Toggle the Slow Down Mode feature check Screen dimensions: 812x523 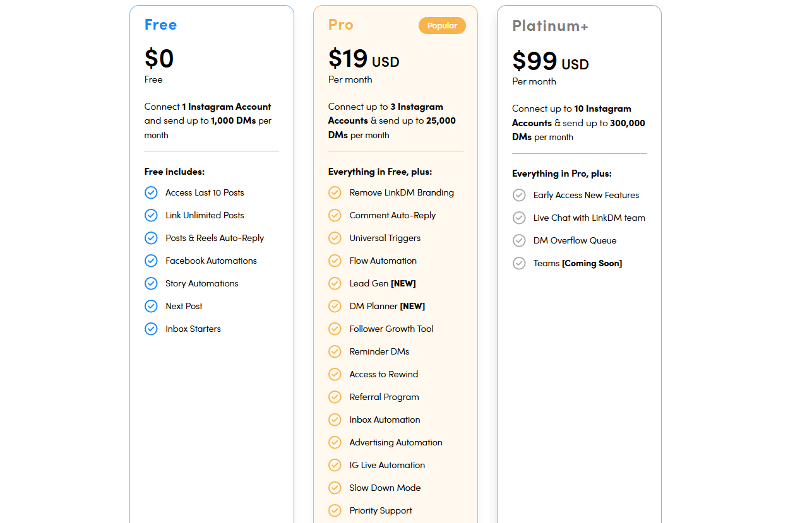point(335,488)
